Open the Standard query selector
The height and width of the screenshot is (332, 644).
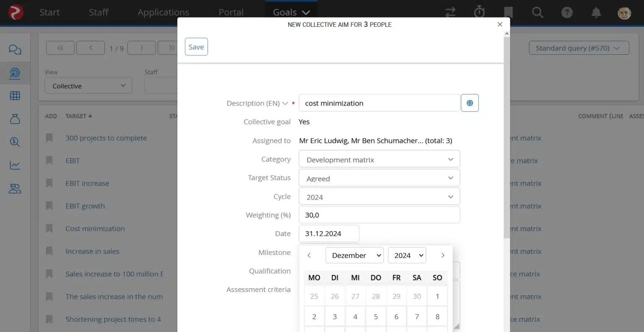[579, 48]
